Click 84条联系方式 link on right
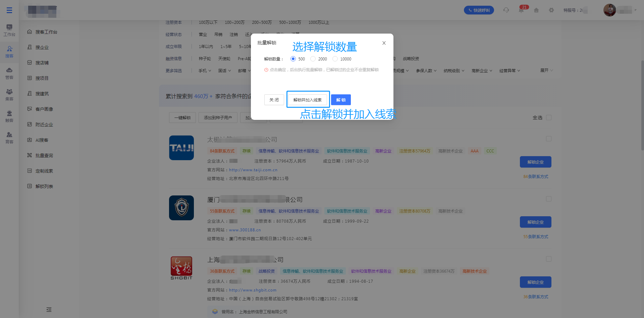 pyautogui.click(x=536, y=177)
